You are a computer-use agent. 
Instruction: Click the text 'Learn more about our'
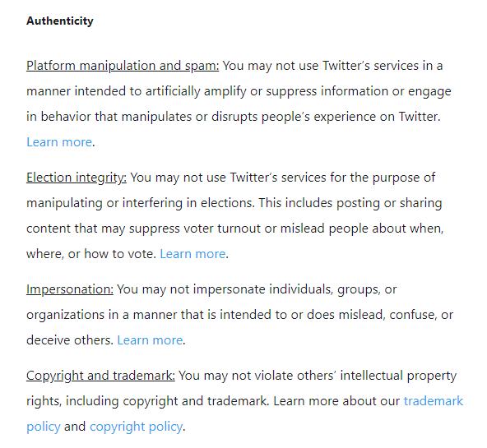[336, 401]
